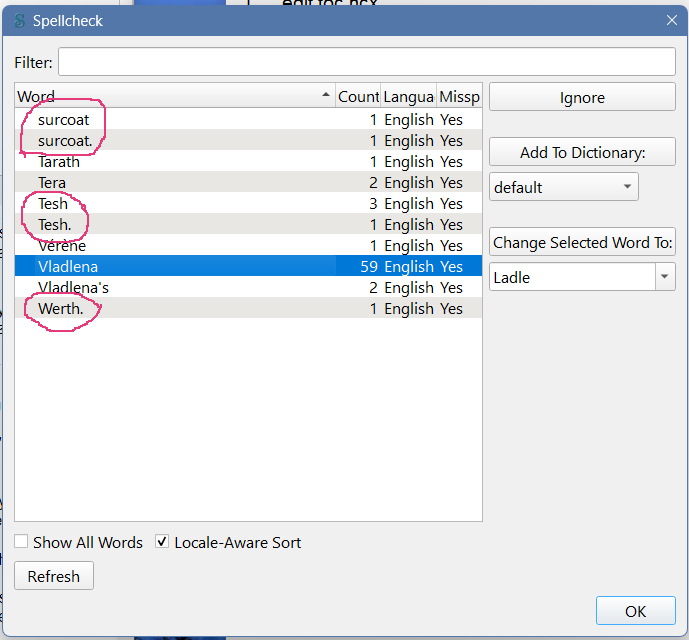The width and height of the screenshot is (689, 640).
Task: Click Change Selected Word To button
Action: point(582,243)
